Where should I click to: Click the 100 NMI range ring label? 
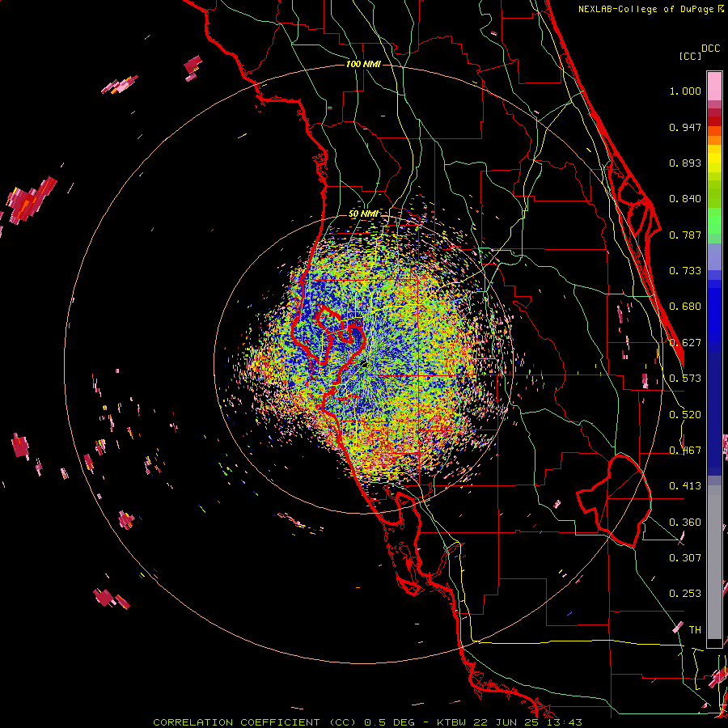[363, 64]
